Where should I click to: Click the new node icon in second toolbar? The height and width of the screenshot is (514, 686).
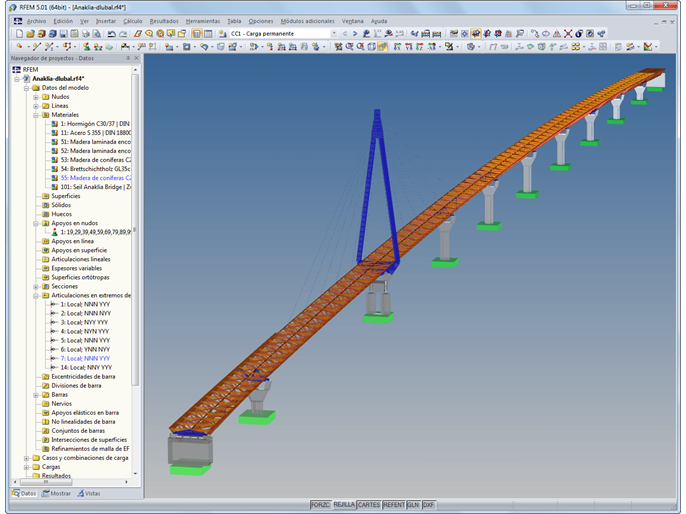click(19, 46)
